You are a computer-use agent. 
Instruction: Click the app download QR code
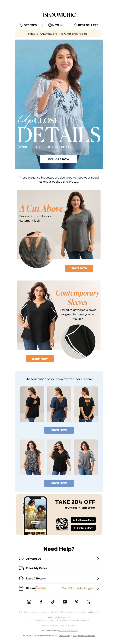pos(62,524)
